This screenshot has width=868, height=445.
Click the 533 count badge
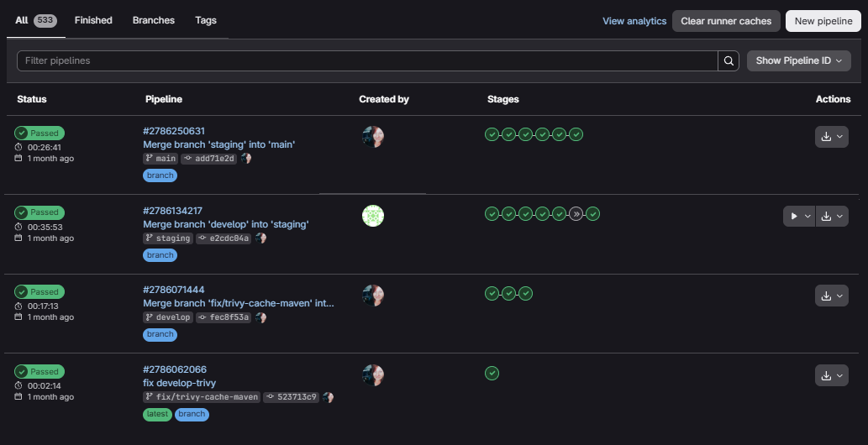coord(45,20)
